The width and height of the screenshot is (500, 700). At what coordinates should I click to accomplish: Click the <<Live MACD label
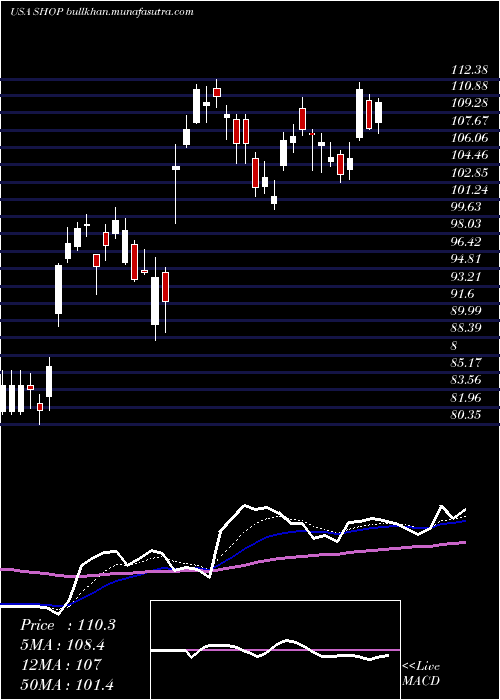pos(421,674)
